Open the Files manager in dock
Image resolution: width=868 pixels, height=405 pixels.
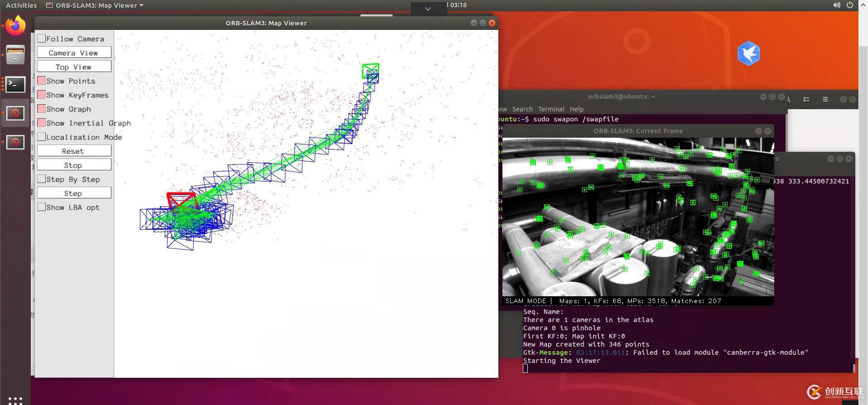15,55
